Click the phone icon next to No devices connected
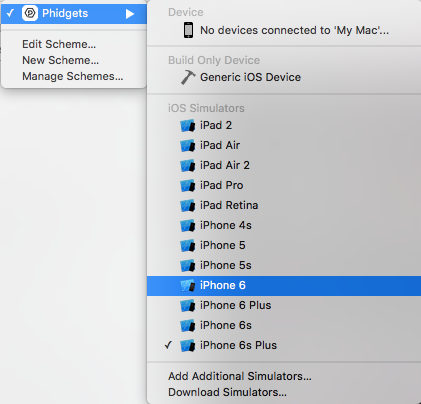This screenshot has width=421, height=404. pos(188,30)
